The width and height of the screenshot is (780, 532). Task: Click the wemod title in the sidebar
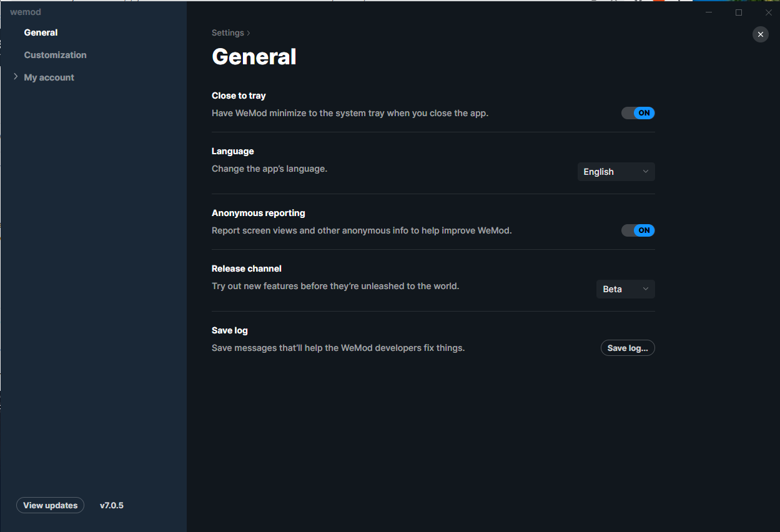(x=25, y=11)
